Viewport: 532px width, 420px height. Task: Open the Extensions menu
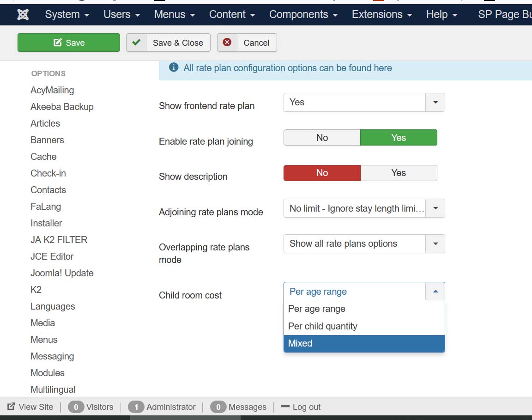tap(381, 15)
